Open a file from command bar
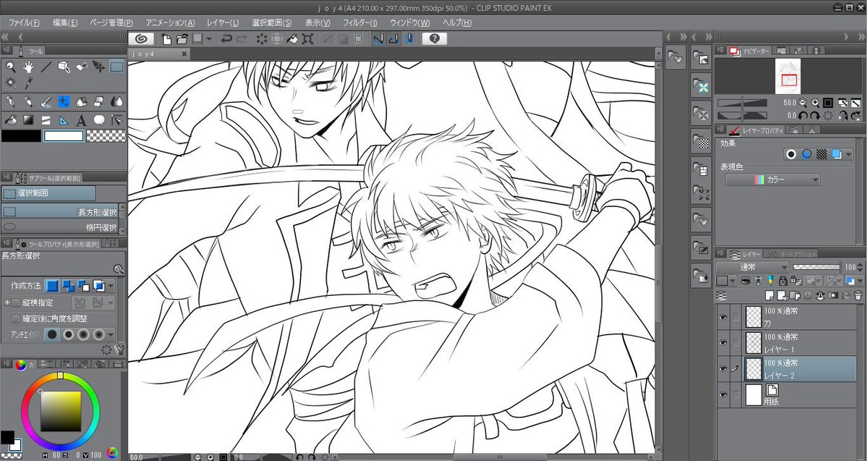 click(x=182, y=38)
